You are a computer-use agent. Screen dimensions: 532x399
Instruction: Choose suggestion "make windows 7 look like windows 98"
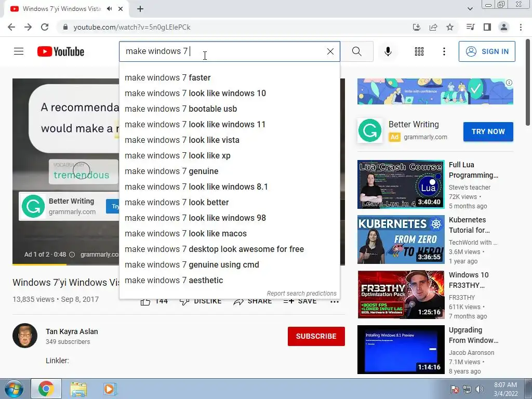point(229,218)
